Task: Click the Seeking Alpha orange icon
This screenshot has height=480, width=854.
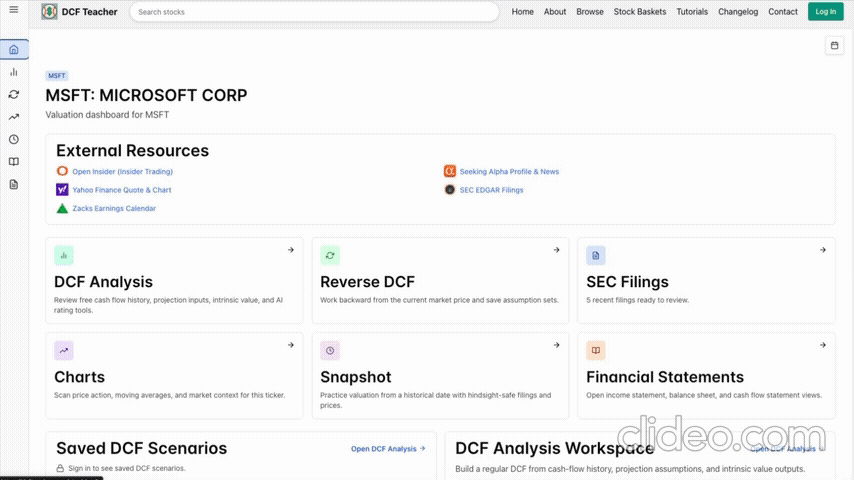Action: 449,171
